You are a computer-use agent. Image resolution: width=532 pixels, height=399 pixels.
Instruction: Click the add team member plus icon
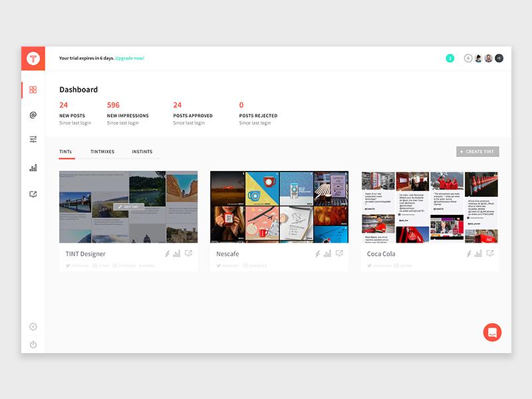468,59
